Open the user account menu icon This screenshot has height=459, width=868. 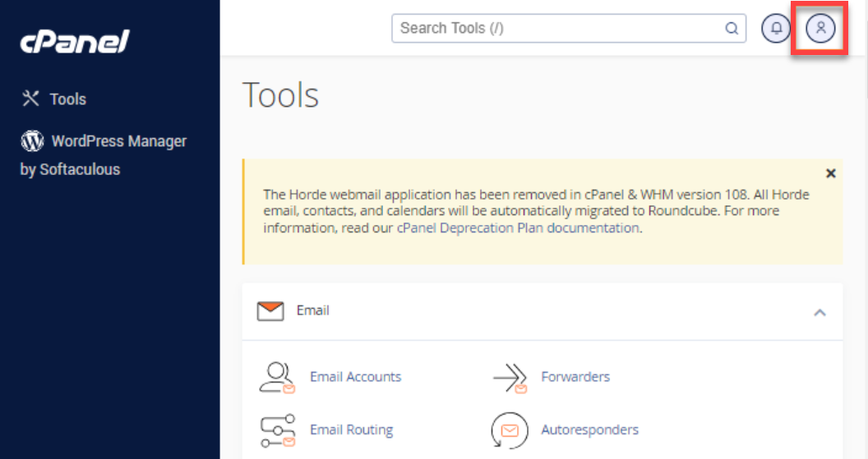820,28
